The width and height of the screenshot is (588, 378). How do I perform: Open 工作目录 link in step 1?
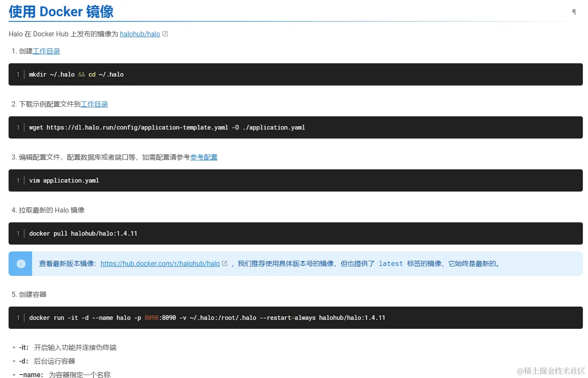pyautogui.click(x=46, y=51)
